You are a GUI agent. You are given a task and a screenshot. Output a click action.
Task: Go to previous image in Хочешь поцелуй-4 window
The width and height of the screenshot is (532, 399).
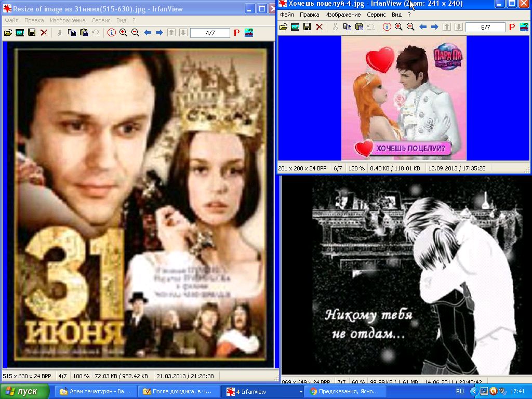(423, 27)
